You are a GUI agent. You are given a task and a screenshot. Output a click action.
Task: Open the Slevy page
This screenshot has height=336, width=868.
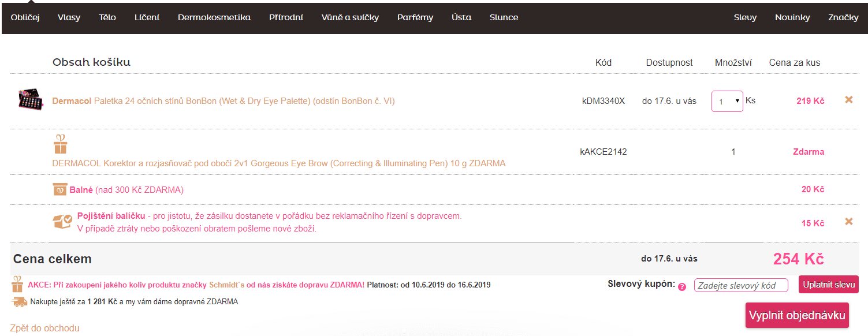coord(745,17)
